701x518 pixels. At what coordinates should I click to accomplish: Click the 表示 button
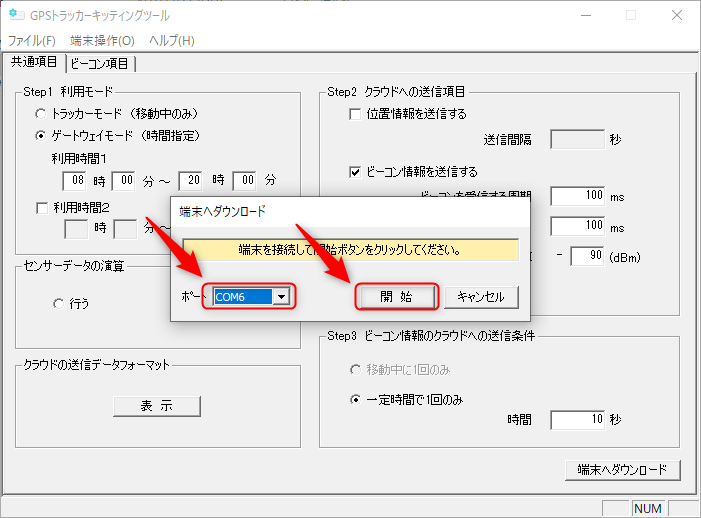coord(157,406)
